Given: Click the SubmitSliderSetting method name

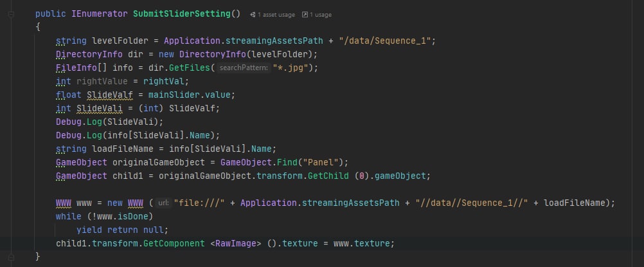Looking at the screenshot, I should point(181,14).
